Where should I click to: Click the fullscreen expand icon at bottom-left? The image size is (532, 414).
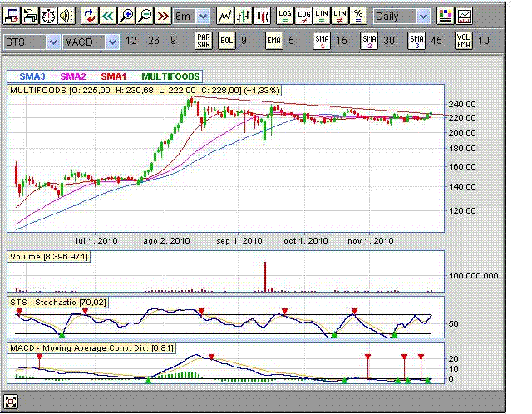click(x=11, y=405)
